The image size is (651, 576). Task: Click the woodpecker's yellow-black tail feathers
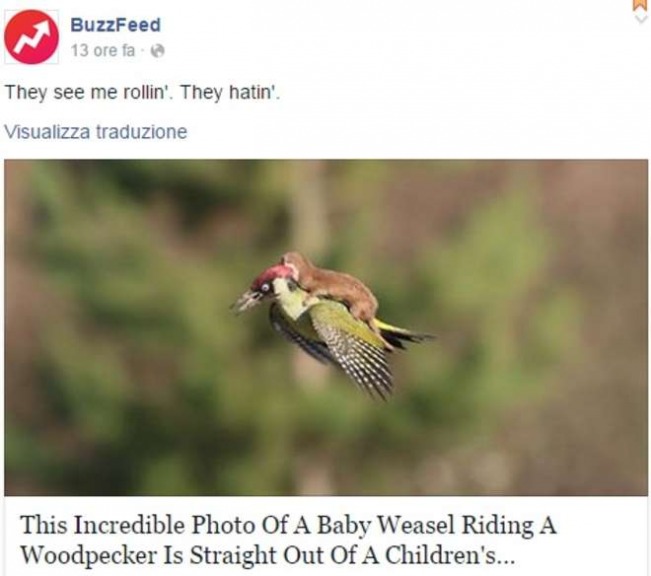click(x=404, y=334)
